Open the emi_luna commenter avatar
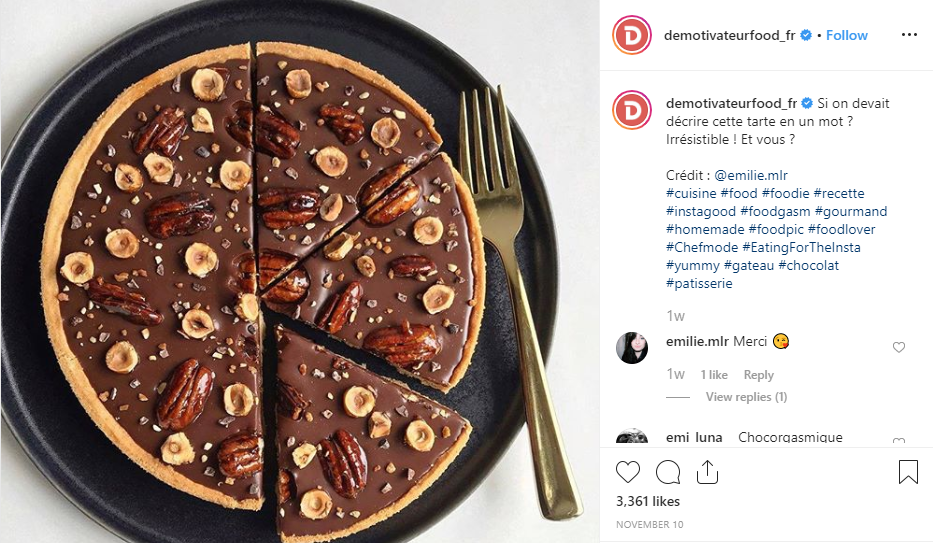The height and width of the screenshot is (543, 933). pyautogui.click(x=632, y=438)
